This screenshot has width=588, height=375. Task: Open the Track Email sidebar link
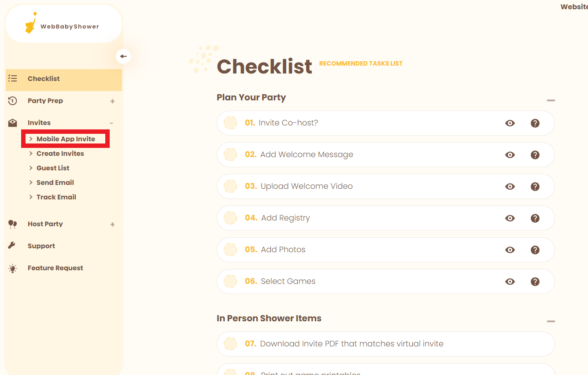pos(56,197)
